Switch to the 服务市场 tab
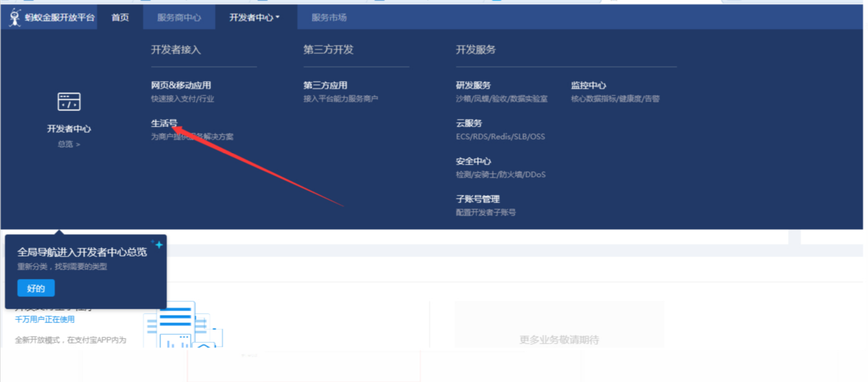Viewport: 868px width, 382px height. 329,17
